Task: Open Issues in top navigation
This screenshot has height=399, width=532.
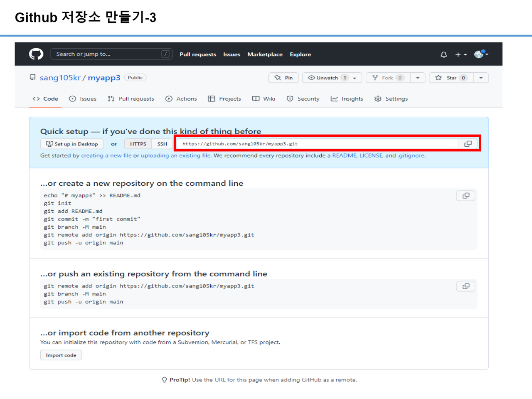Action: coord(232,54)
